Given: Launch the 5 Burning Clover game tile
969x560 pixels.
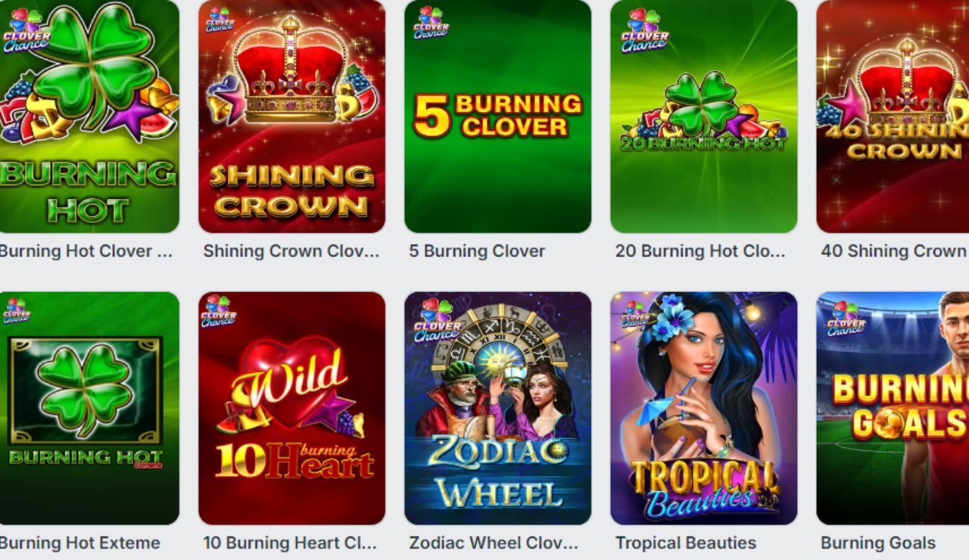Looking at the screenshot, I should tap(497, 116).
